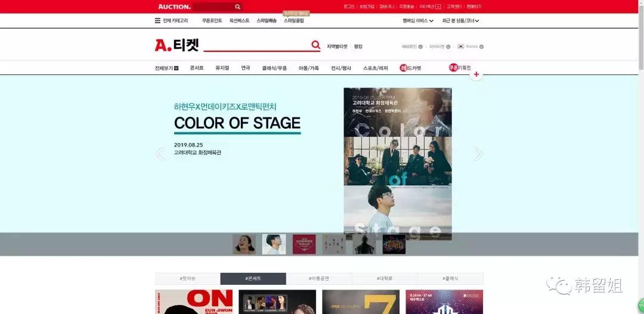Open the 스마일클럽 menu item
The image size is (644, 314).
click(x=293, y=20)
